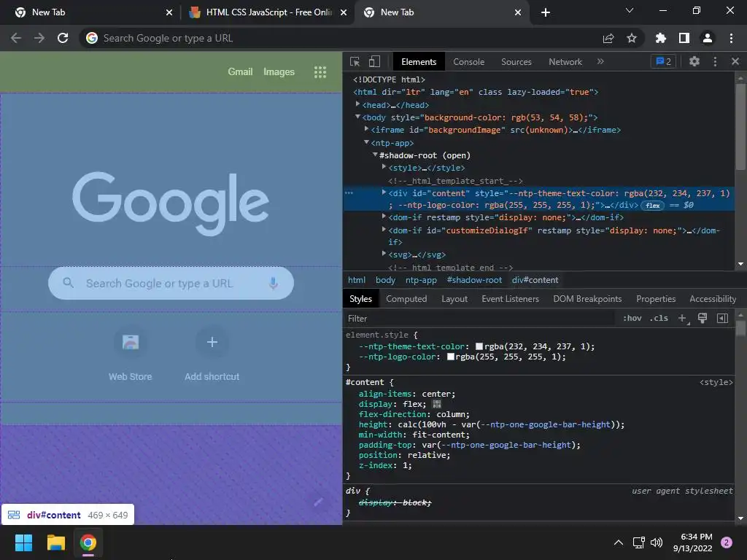Viewport: 747px width, 560px height.
Task: Open the tab search chevron in the title bar
Action: click(x=630, y=10)
